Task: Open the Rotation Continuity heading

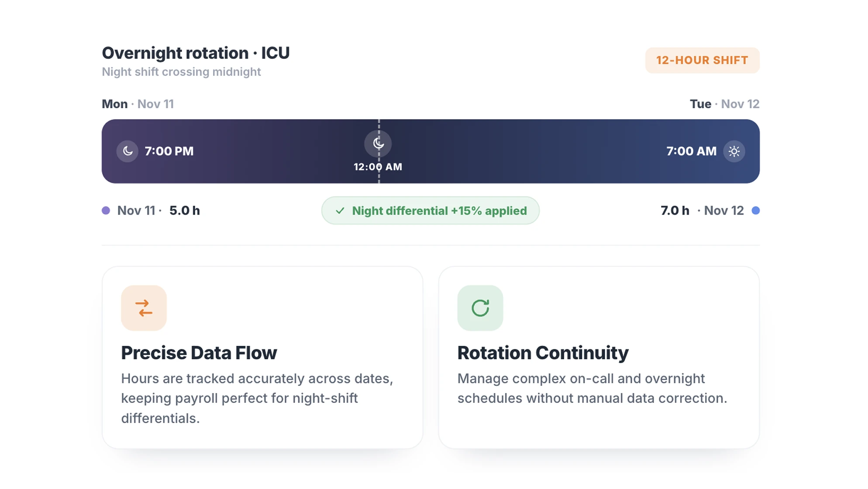Action: (x=543, y=353)
